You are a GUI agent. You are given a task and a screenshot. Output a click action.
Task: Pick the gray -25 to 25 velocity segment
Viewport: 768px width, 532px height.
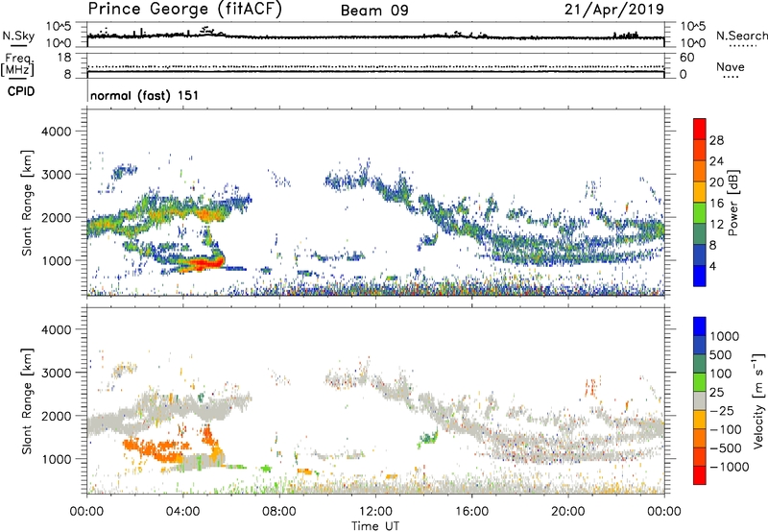point(700,401)
